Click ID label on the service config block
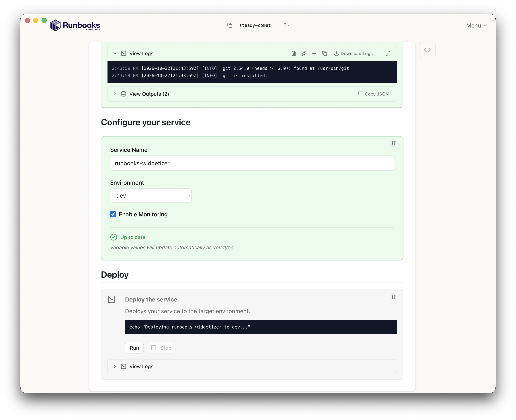Viewport: 516px width, 420px height. click(394, 143)
